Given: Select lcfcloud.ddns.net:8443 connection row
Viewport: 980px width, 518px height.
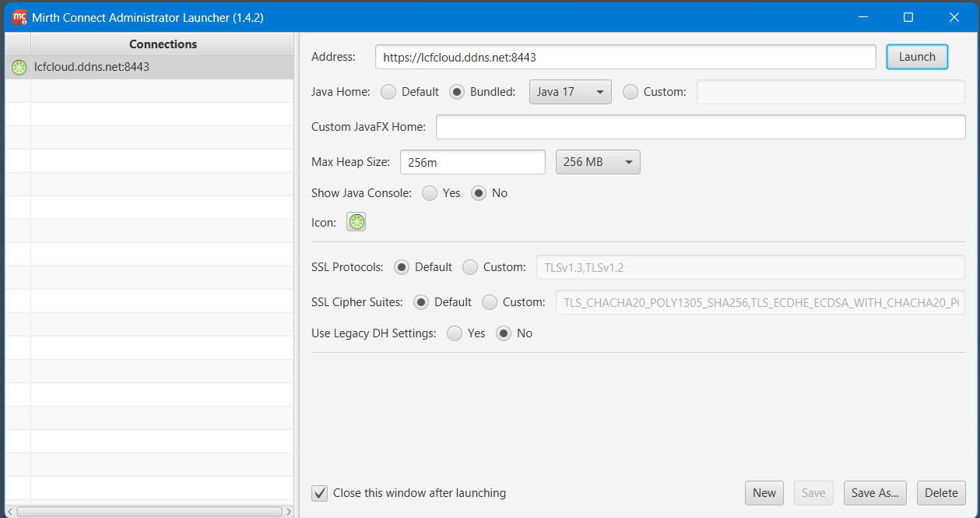Looking at the screenshot, I should [149, 67].
